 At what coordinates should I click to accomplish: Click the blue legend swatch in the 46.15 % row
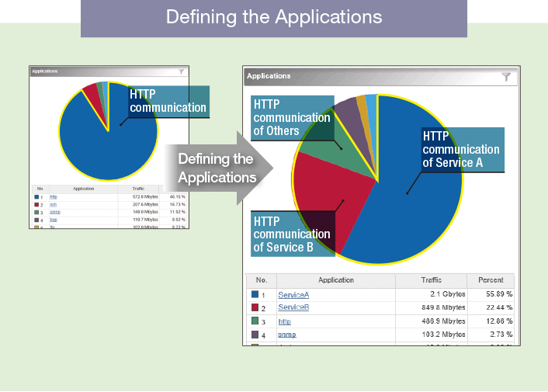pyautogui.click(x=36, y=197)
